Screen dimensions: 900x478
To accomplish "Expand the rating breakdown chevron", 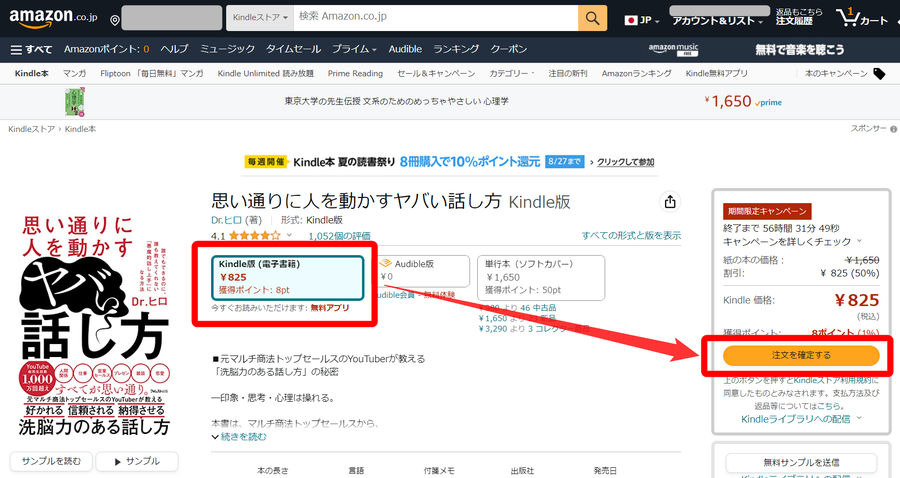I will click(289, 235).
